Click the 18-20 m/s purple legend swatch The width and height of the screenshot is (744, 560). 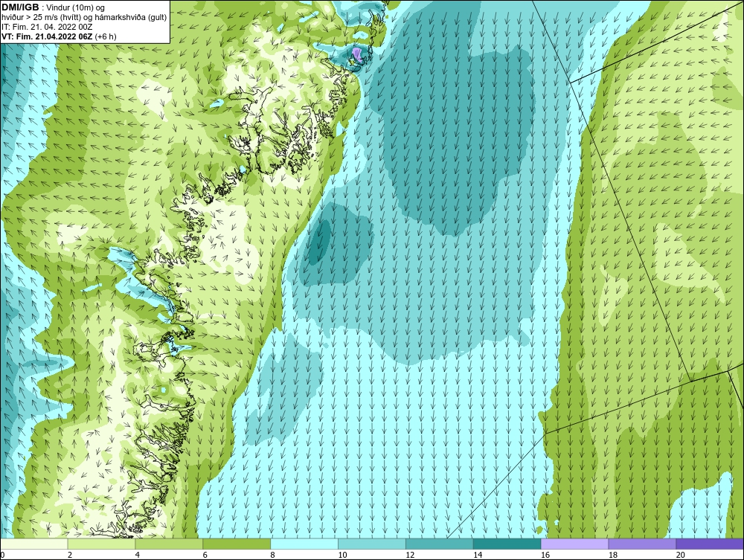click(642, 544)
